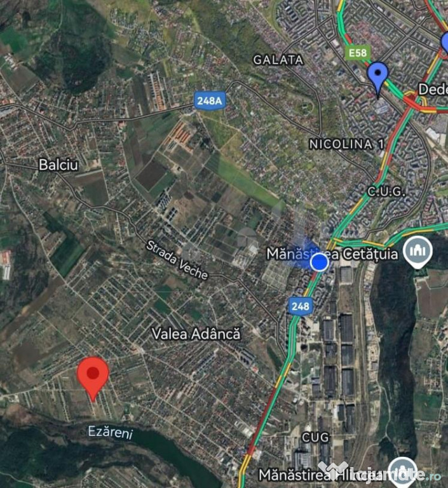Image resolution: width=448 pixels, height=488 pixels.
Task: Tap the Mănăstirea Cetățuia text label
Action: 332,254
